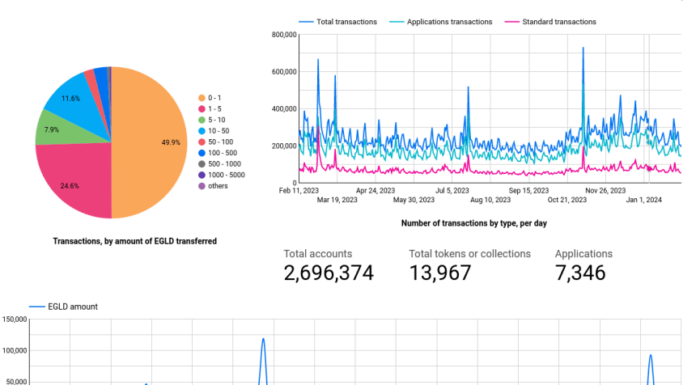Click the Oct 21, 2023 axis label
696x385 pixels.
(567, 200)
